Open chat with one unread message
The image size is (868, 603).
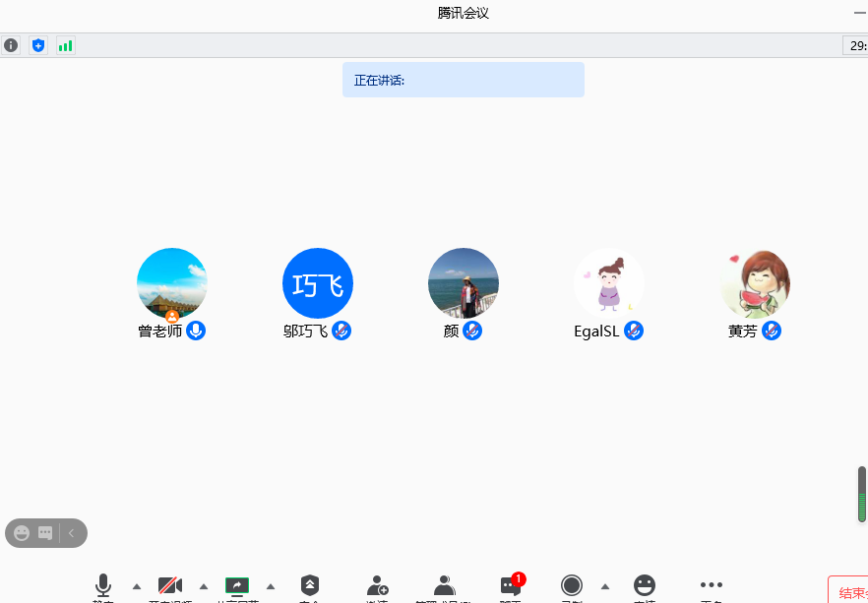pos(510,586)
